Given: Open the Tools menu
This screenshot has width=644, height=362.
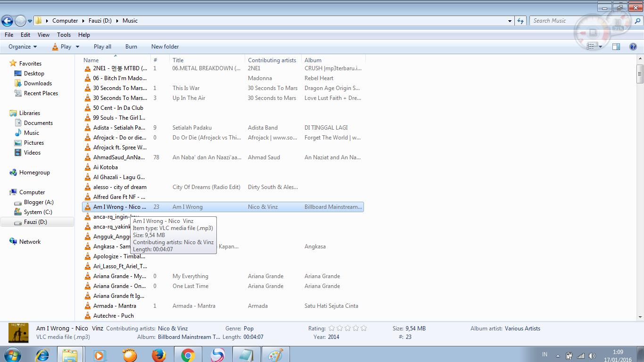Looking at the screenshot, I should (x=64, y=35).
